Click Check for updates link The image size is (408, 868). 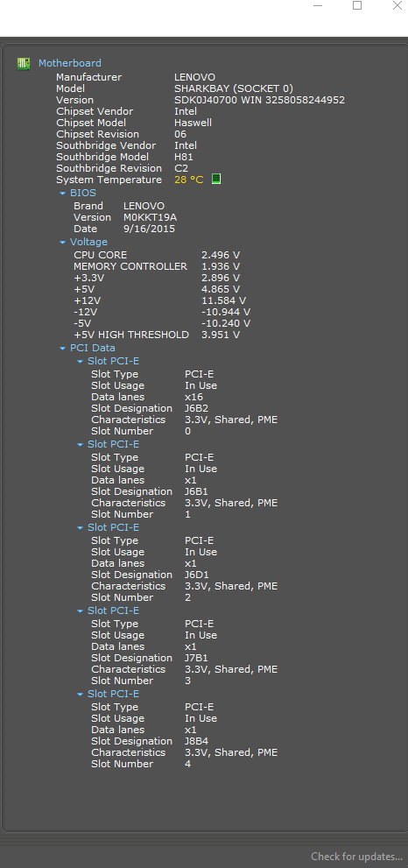pos(356,857)
